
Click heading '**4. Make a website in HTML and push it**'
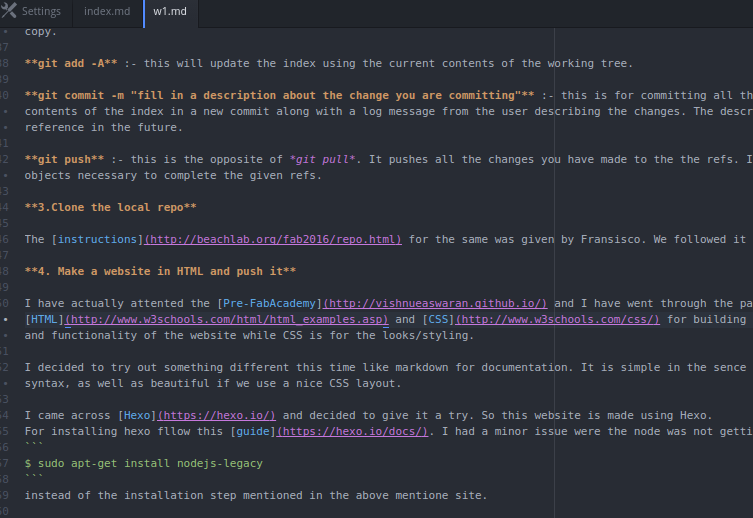click(x=160, y=271)
